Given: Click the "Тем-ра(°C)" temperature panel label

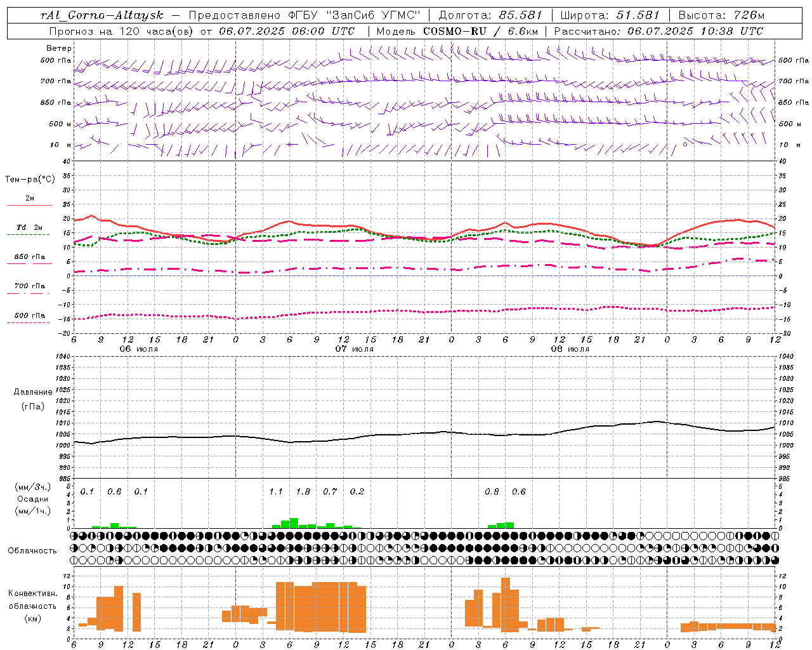Looking at the screenshot, I should (30, 180).
